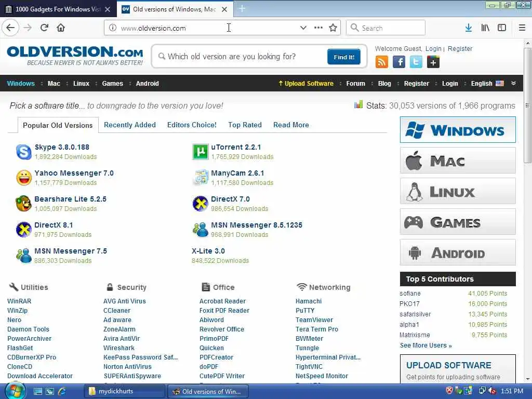This screenshot has width=532, height=399.
Task: Click the Skype 3.8.0.188 logo icon
Action: click(x=24, y=152)
